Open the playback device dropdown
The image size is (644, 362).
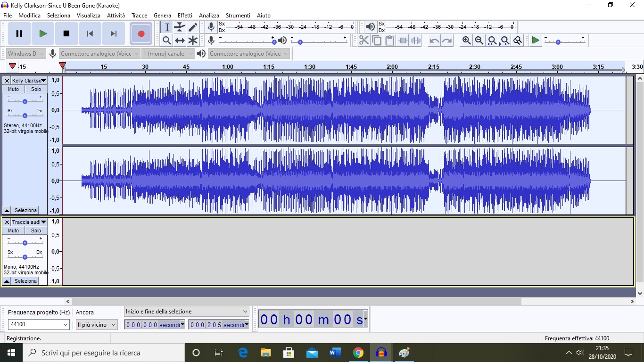tap(249, 54)
